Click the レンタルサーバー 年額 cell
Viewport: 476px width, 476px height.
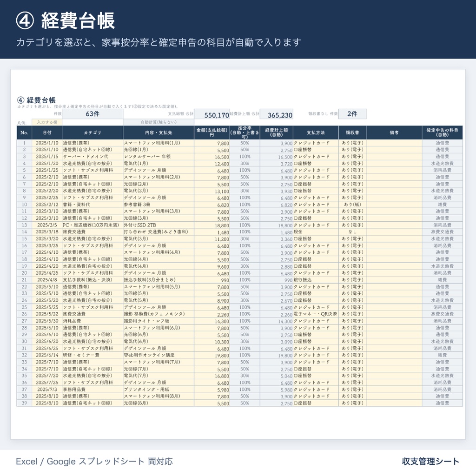coord(159,157)
